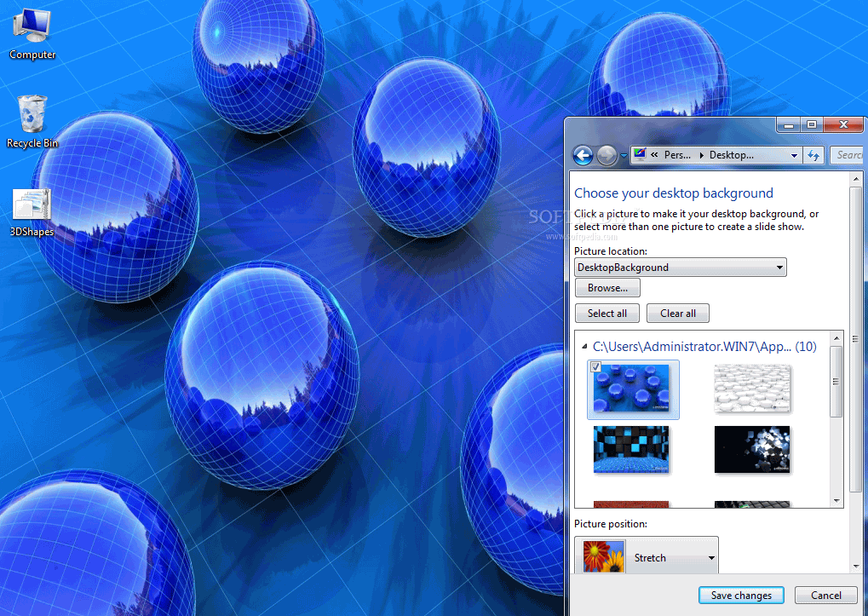Click the down arrow of the wallpaper list scrollbar
This screenshot has height=616, width=868.
836,501
